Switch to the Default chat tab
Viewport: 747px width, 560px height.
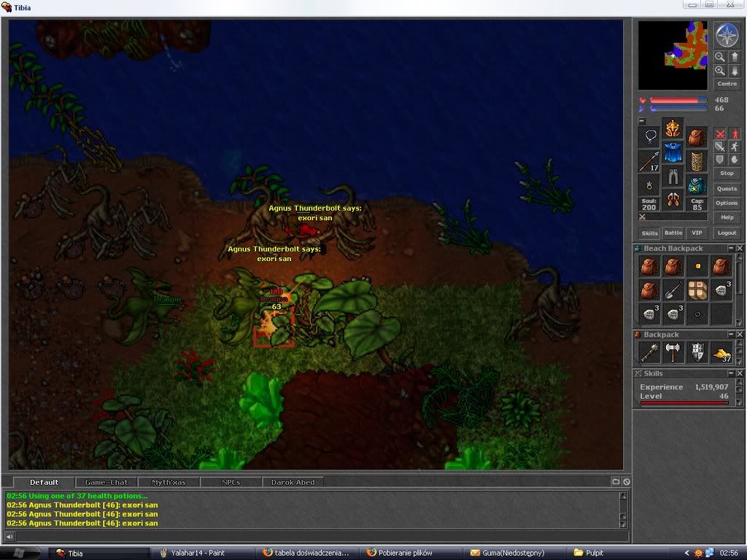click(44, 482)
